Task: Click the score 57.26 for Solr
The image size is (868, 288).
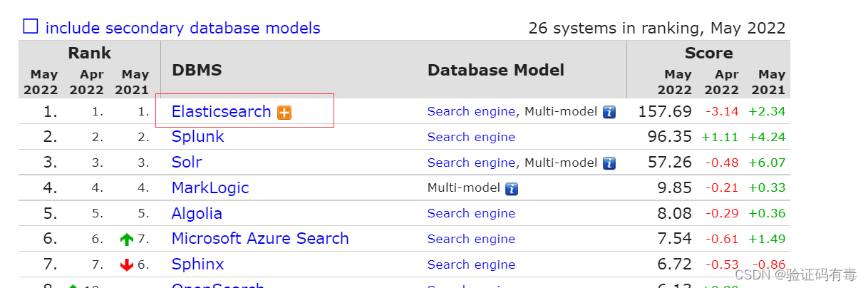Action: click(670, 163)
